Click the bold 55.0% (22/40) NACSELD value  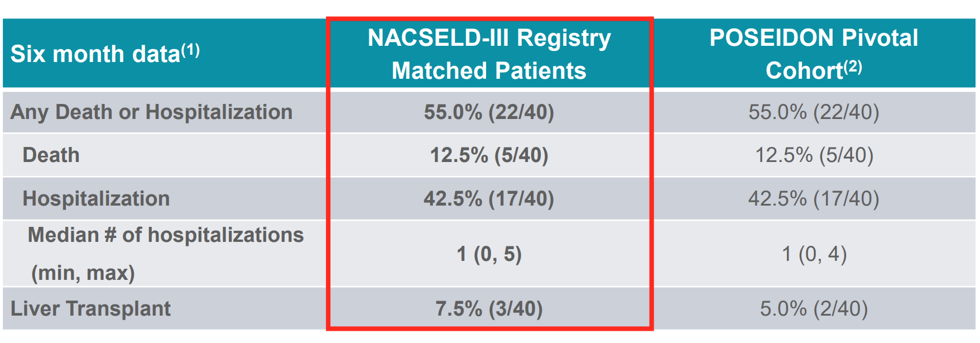coord(489,112)
